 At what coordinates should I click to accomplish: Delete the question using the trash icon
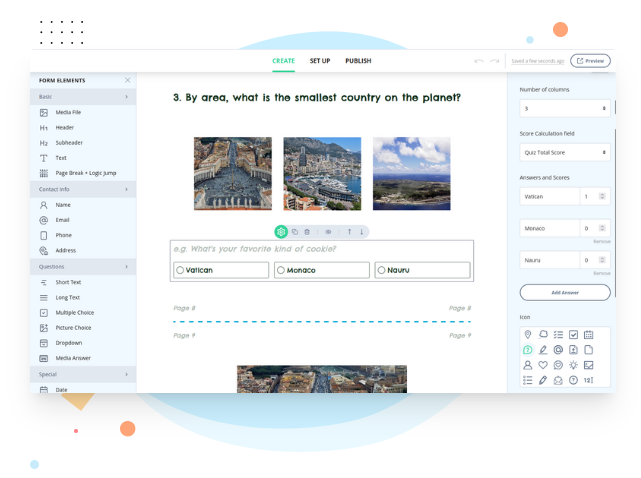point(307,231)
